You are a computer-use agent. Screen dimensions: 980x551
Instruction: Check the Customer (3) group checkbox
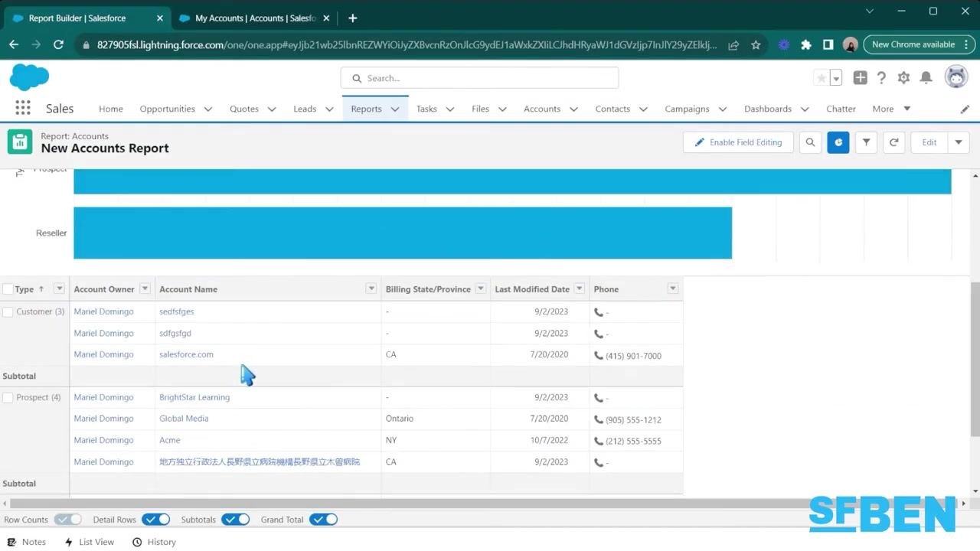8,311
